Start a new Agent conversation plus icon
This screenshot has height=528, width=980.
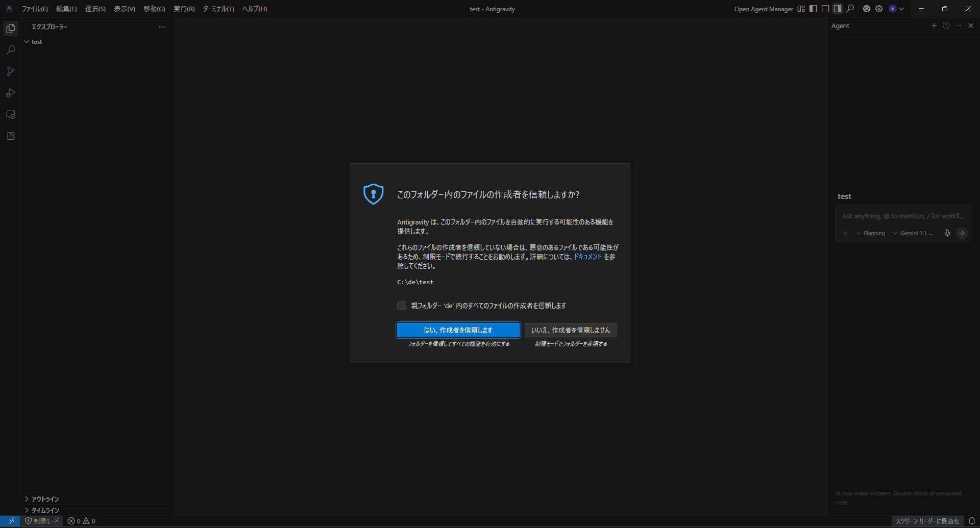coord(934,26)
